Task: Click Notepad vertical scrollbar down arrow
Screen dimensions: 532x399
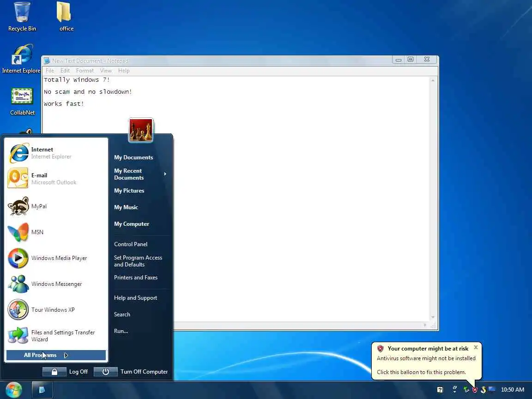Action: (433, 317)
